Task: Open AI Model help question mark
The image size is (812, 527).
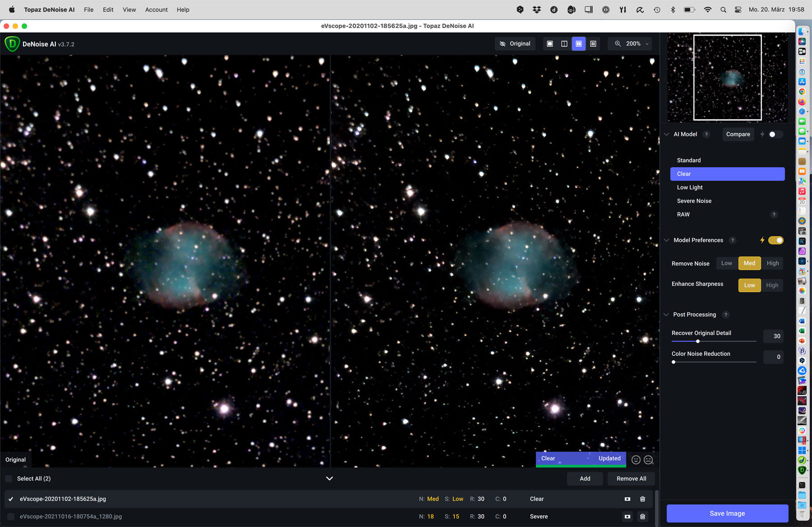Action: 706,134
